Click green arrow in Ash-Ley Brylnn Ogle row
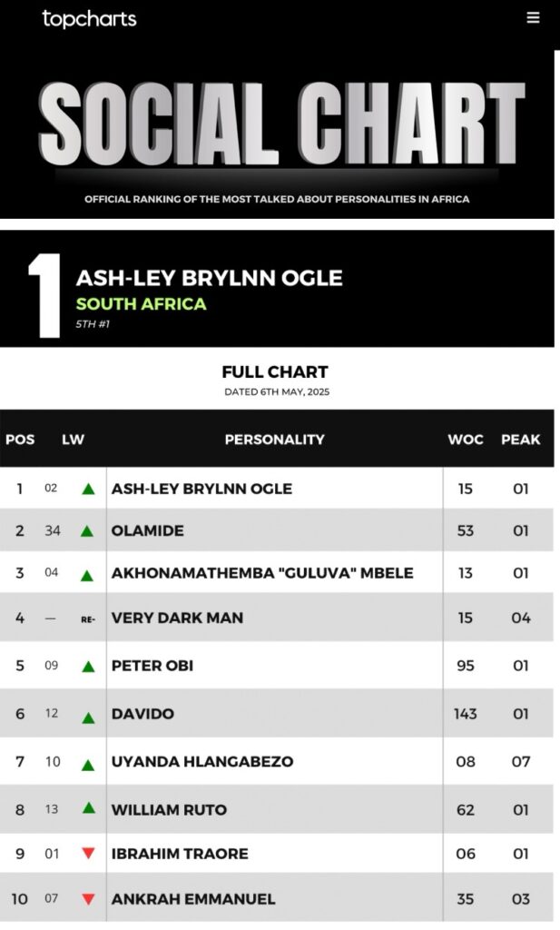Image resolution: width=560 pixels, height=930 pixels. tap(88, 489)
